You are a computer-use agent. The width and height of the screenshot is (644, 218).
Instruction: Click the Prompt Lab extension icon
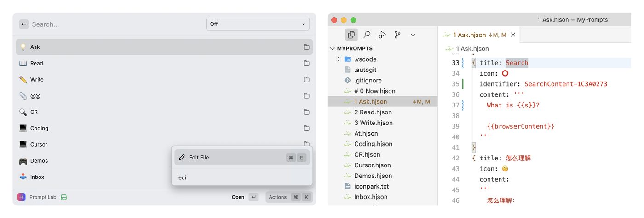click(22, 197)
